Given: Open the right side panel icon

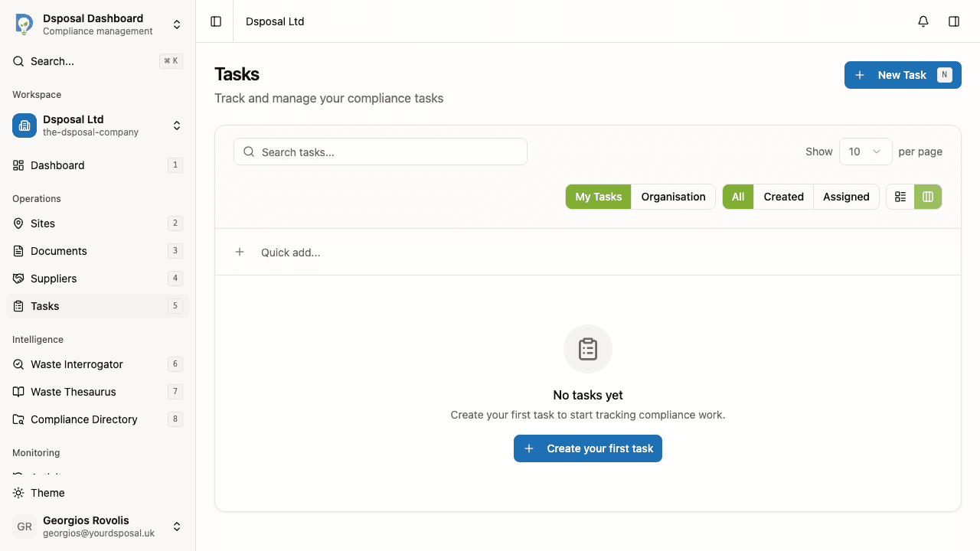Looking at the screenshot, I should click(954, 21).
